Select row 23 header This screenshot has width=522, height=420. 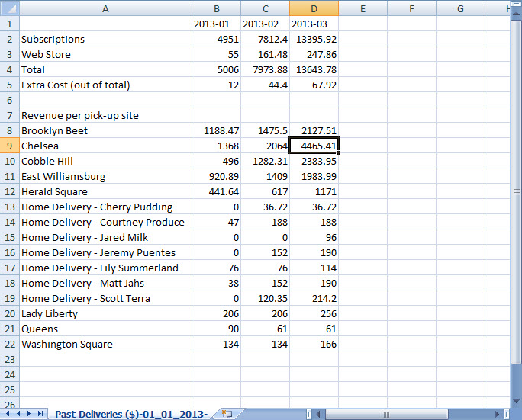tap(10, 359)
